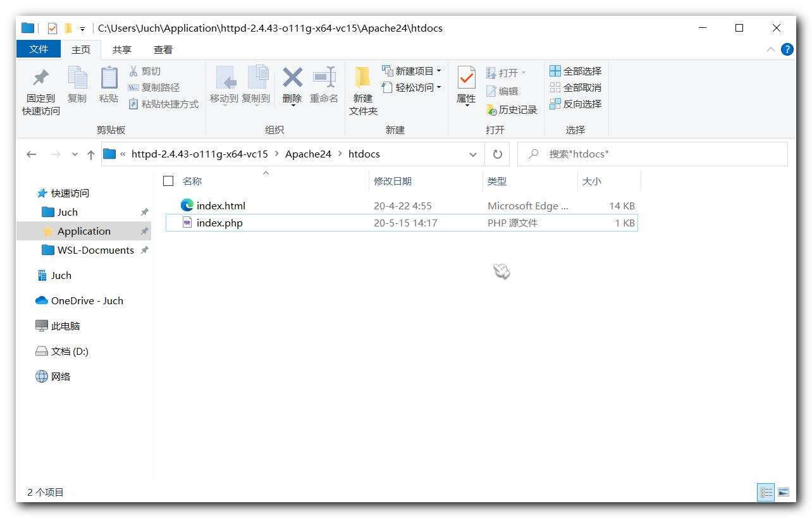The width and height of the screenshot is (812, 518).
Task: Click the 新建文件夹 folder icon
Action: (x=362, y=78)
